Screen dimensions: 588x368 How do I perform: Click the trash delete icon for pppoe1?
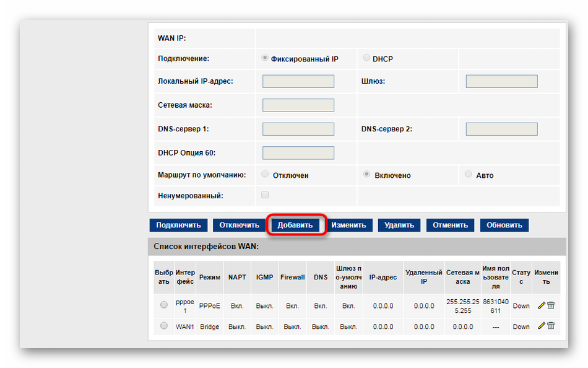point(551,305)
